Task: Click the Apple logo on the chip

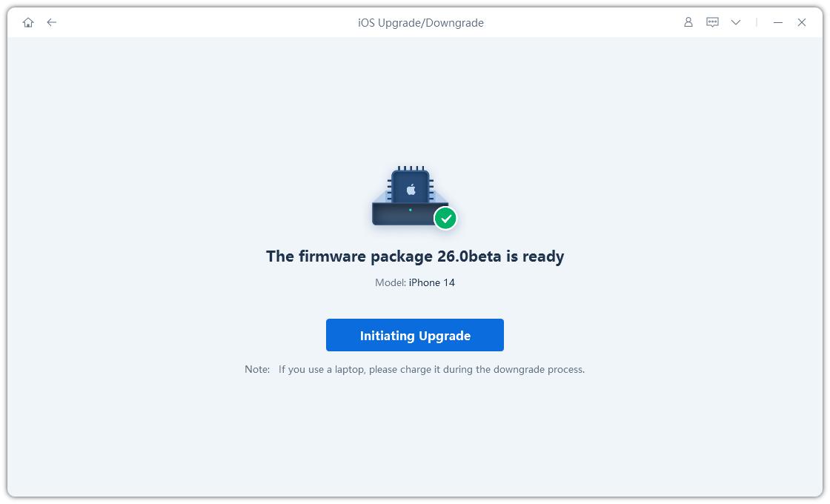Action: [x=411, y=189]
